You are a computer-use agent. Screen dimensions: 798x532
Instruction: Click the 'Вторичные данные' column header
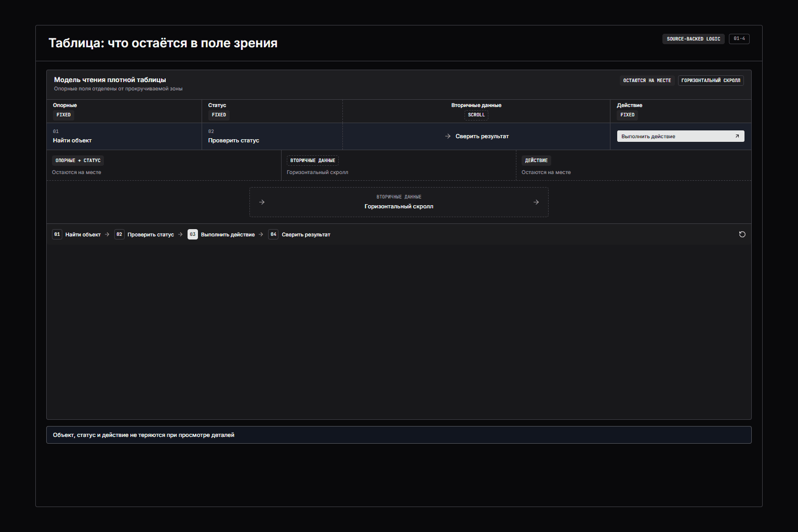(476, 105)
